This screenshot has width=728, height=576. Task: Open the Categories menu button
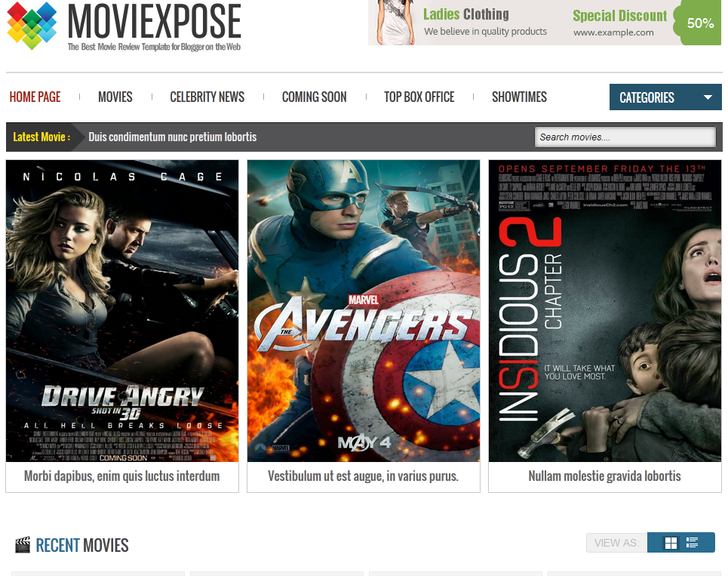click(x=665, y=97)
